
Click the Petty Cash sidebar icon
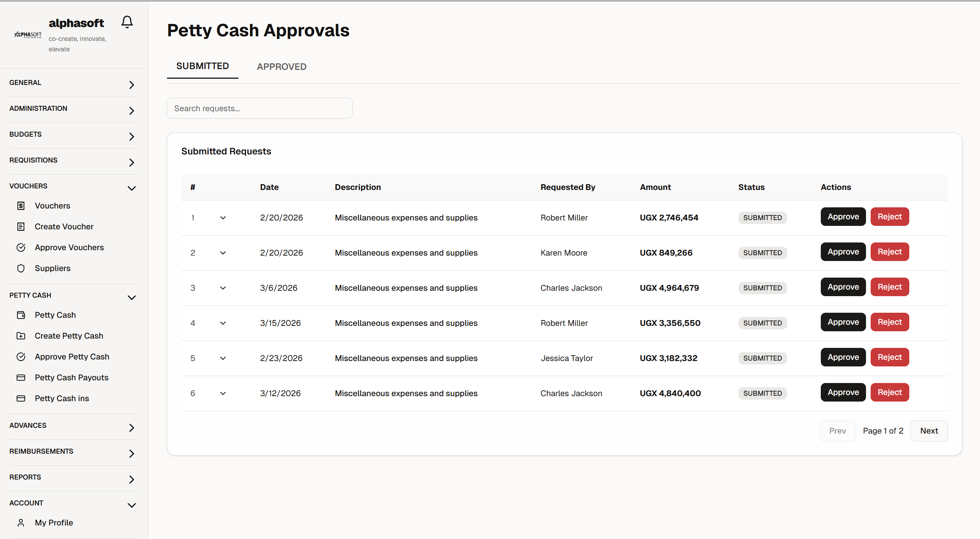pos(21,315)
